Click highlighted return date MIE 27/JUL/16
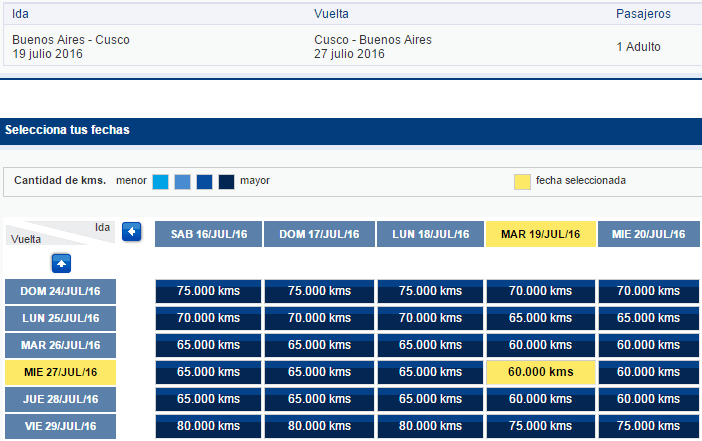Viewport: 702px width, 441px height. (60, 372)
